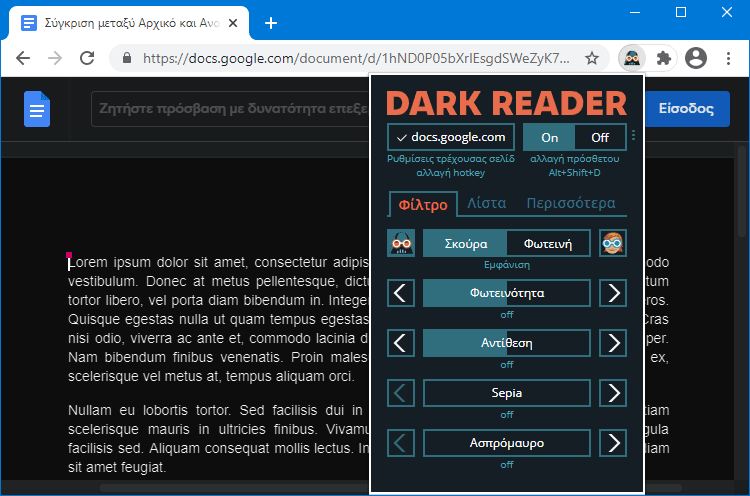Click the Sepia slider bar
Image resolution: width=750 pixels, height=496 pixels.
pyautogui.click(x=507, y=393)
